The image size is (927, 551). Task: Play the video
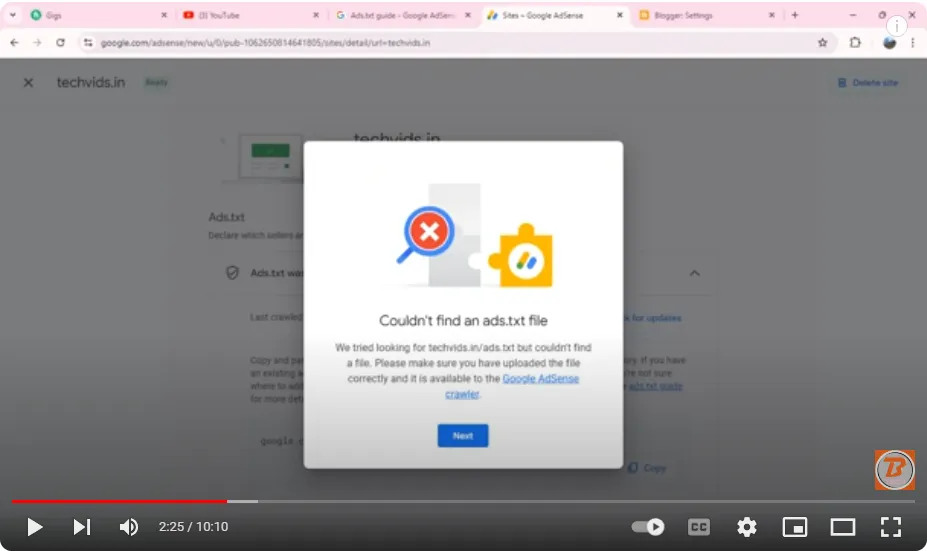[x=35, y=527]
